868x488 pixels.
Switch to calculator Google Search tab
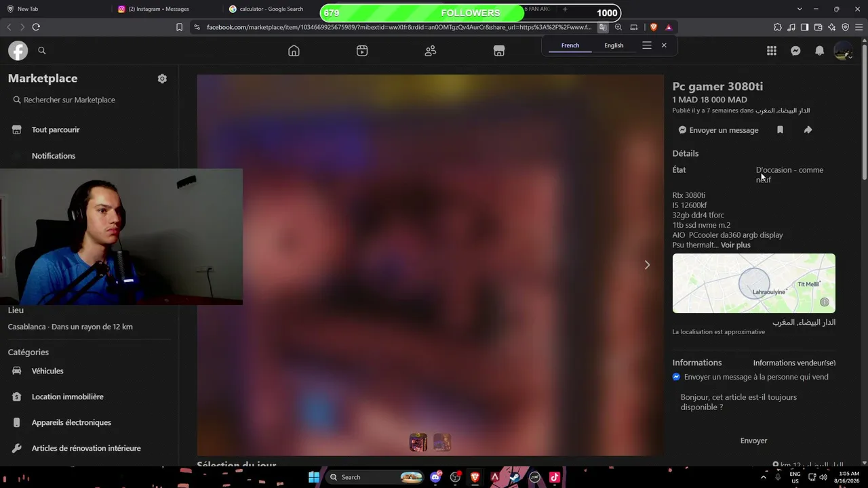coord(271,9)
